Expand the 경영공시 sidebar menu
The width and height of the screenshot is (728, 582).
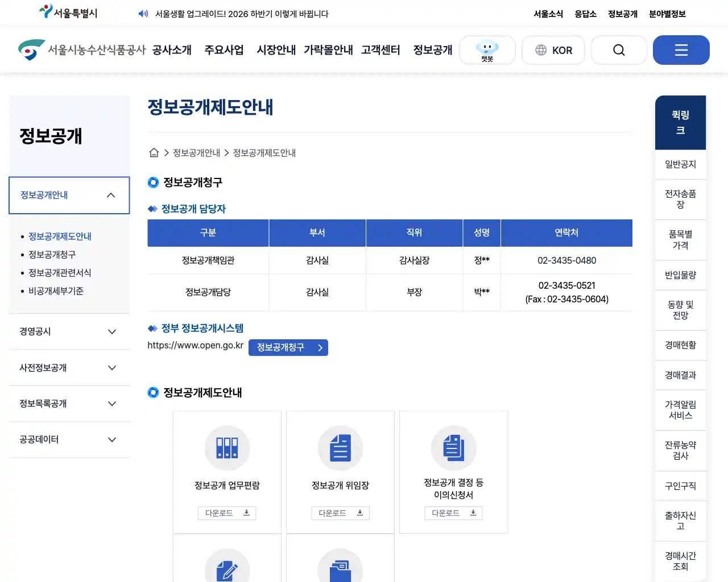tap(69, 331)
